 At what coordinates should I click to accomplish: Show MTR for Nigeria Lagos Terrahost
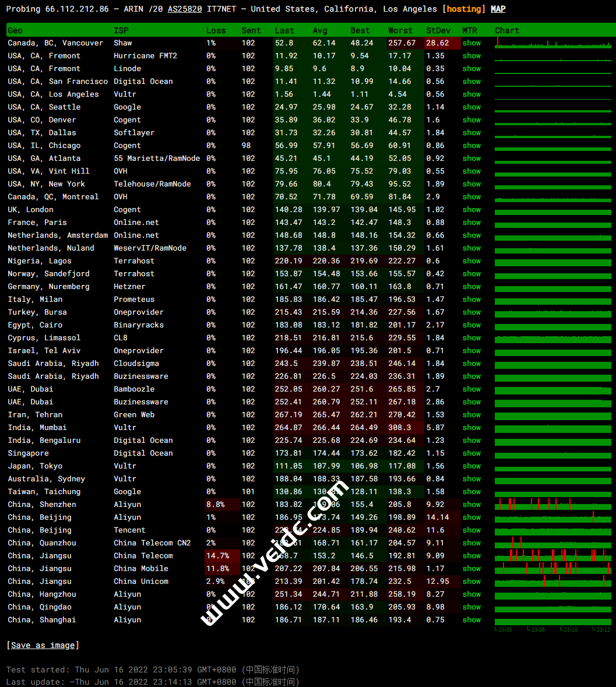(x=471, y=261)
